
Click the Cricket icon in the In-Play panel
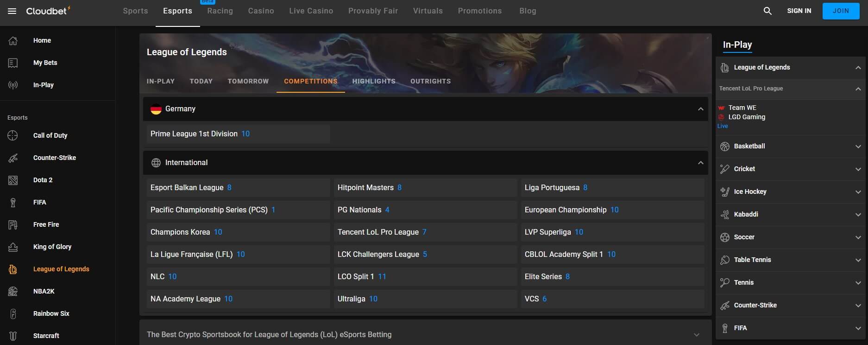click(x=725, y=169)
